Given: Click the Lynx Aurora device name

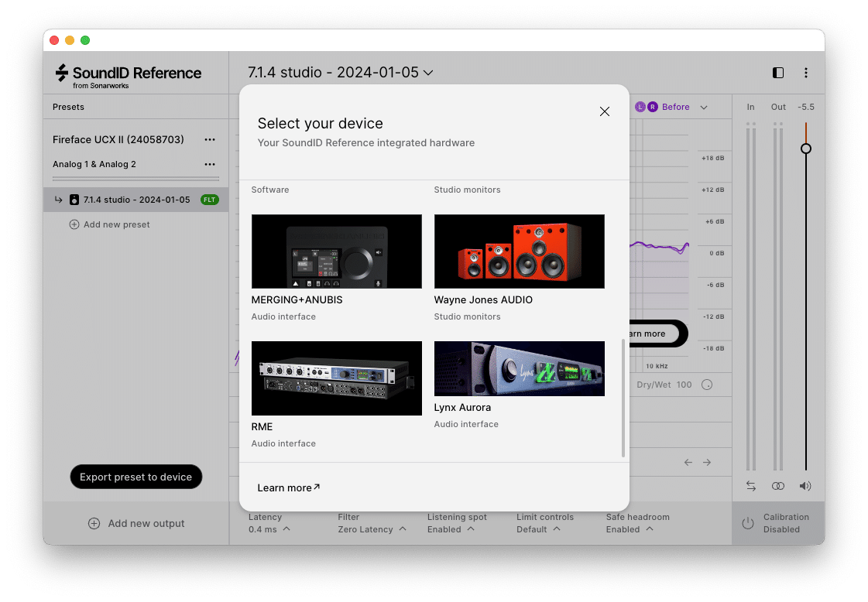Looking at the screenshot, I should (x=462, y=407).
